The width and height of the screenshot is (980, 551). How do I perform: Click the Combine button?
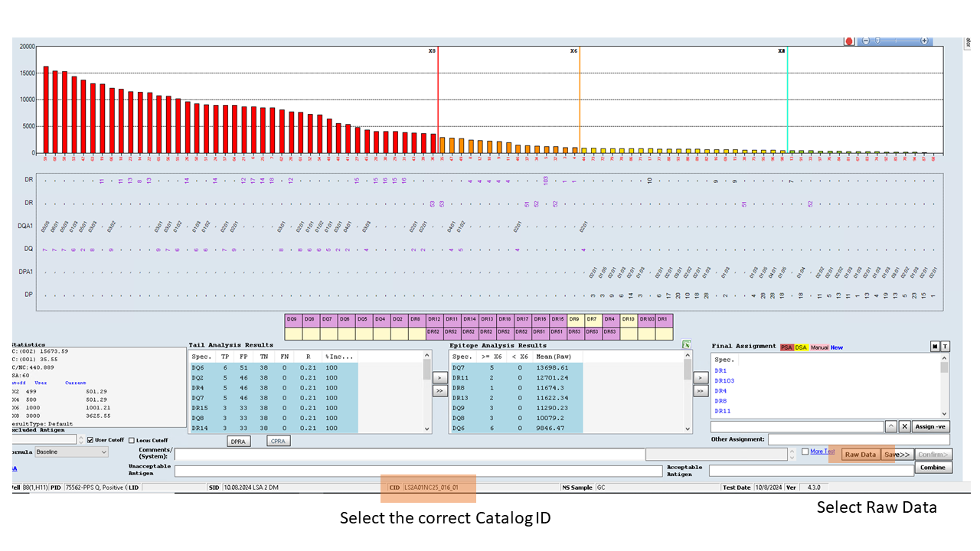(933, 468)
